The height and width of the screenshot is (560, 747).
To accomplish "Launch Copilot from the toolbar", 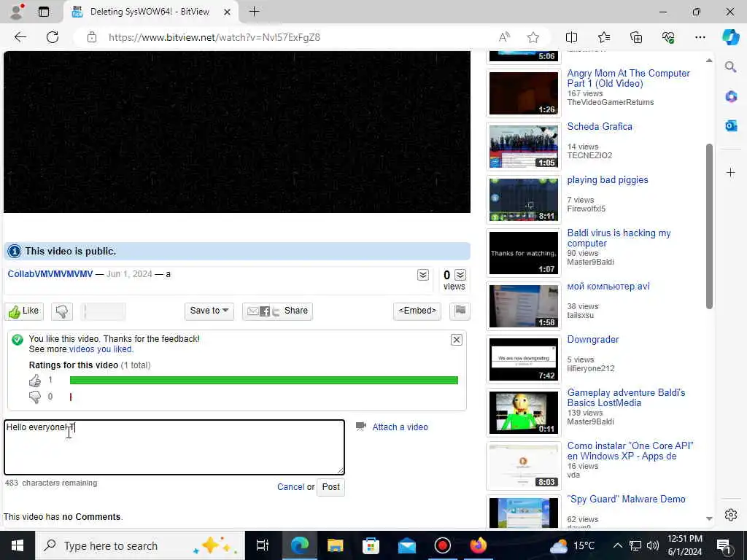I will (x=730, y=37).
